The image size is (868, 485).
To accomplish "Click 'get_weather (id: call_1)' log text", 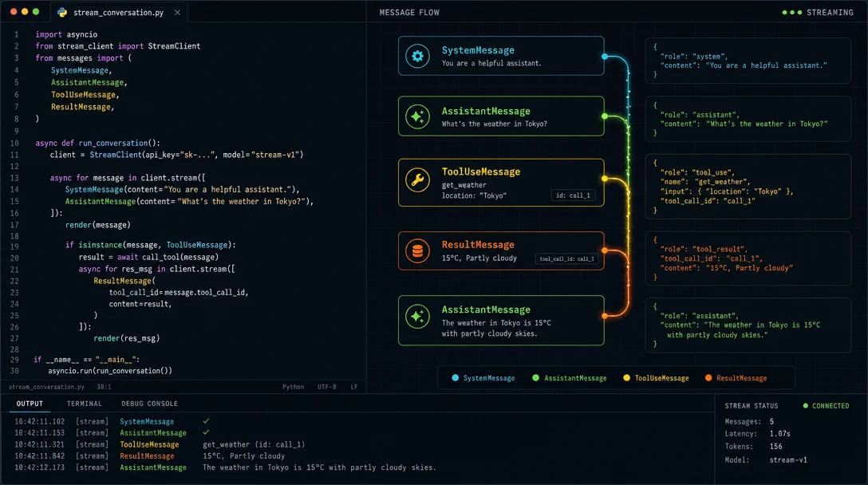I will click(x=254, y=444).
